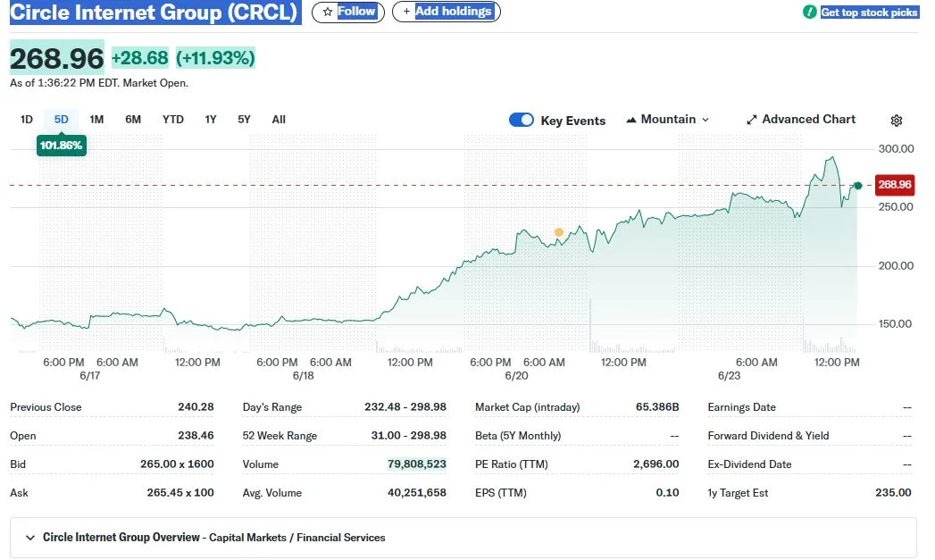Switch chart to 6M range

tap(133, 120)
